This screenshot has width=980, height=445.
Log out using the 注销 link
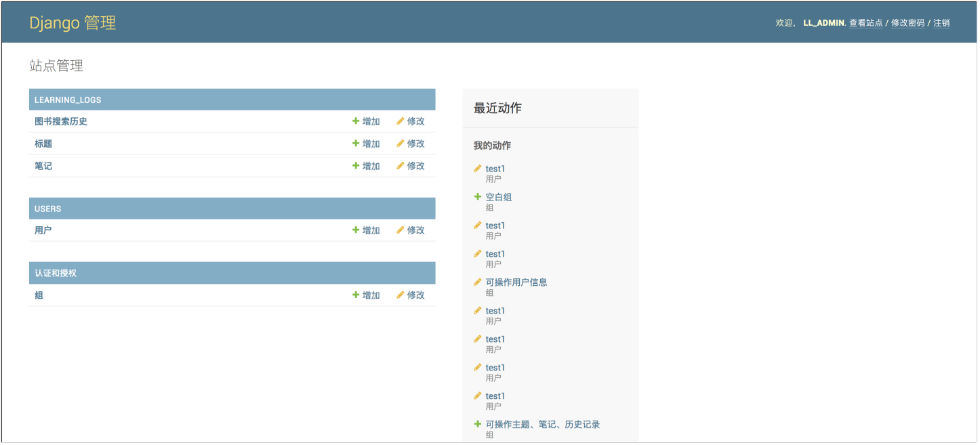click(x=941, y=23)
